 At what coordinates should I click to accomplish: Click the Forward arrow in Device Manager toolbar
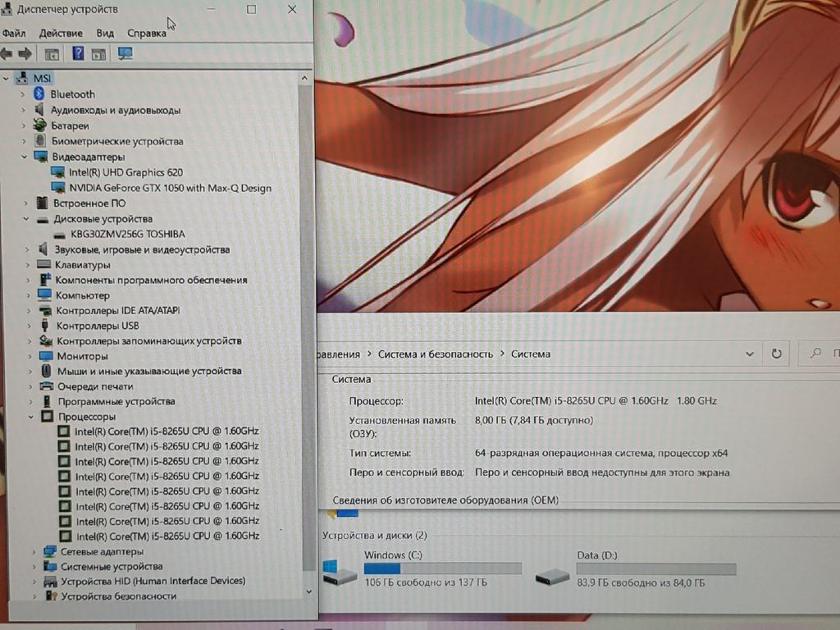(x=25, y=54)
